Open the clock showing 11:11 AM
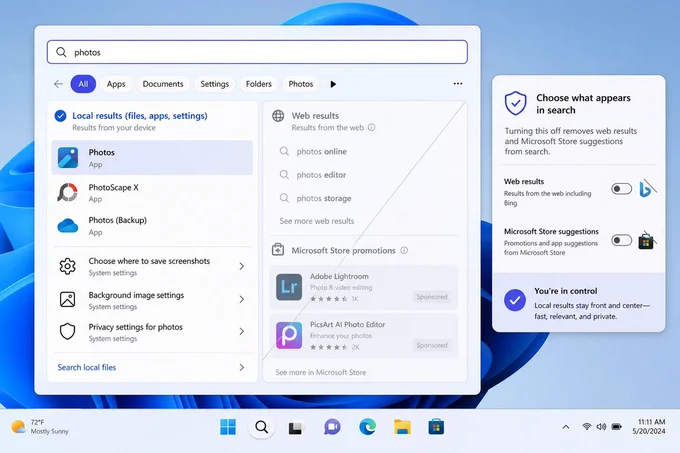This screenshot has height=453, width=680. coord(649,427)
